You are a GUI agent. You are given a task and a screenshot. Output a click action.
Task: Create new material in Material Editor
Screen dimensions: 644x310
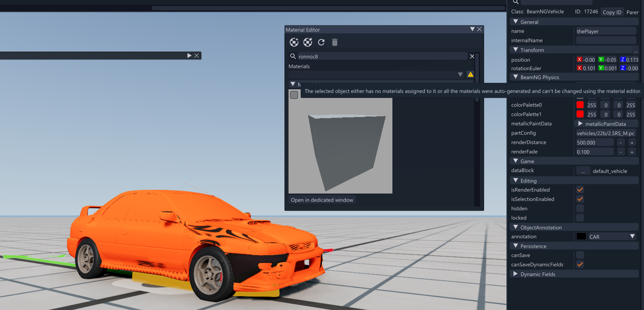294,42
